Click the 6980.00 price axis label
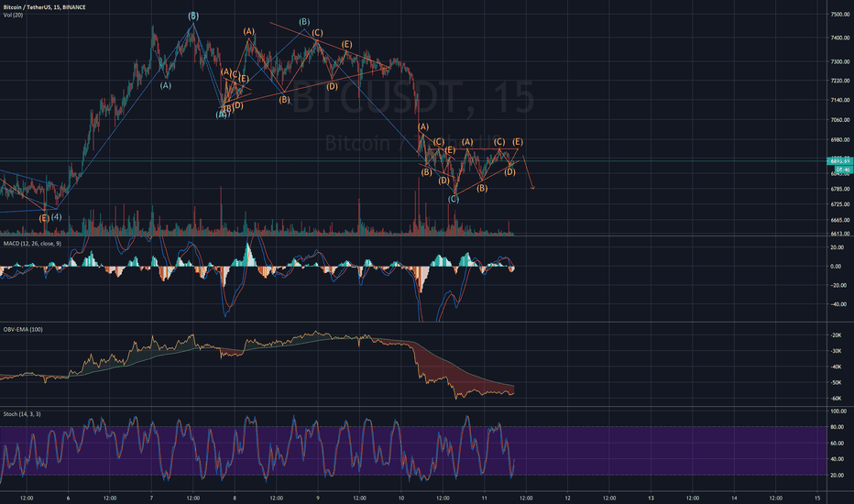This screenshot has width=854, height=504. (839, 140)
